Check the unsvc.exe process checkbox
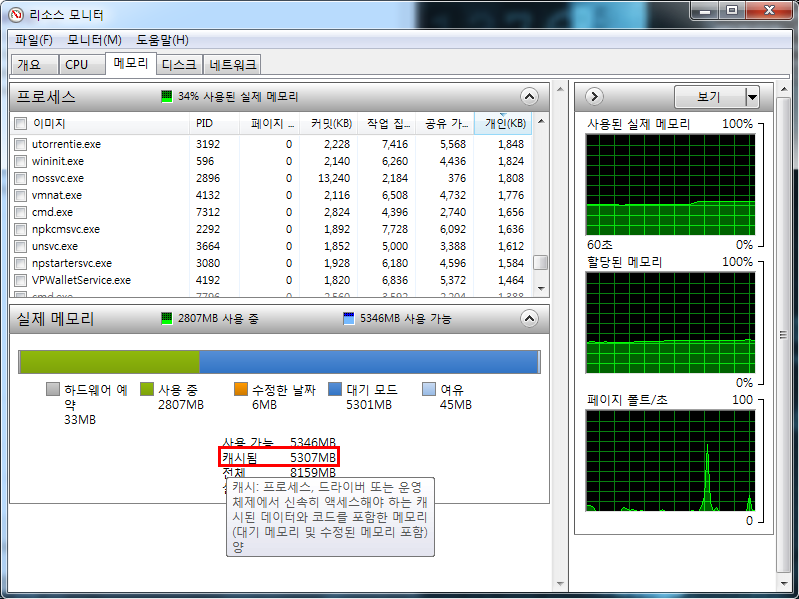 point(20,247)
